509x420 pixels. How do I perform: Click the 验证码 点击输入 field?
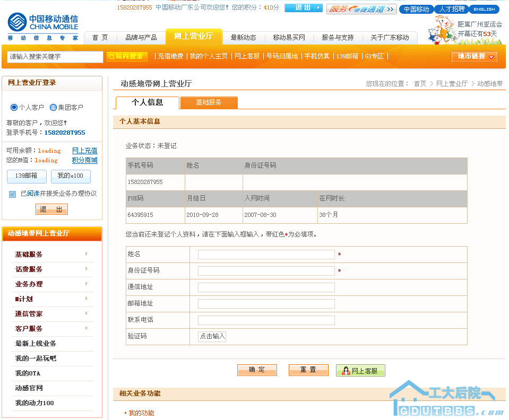[212, 336]
